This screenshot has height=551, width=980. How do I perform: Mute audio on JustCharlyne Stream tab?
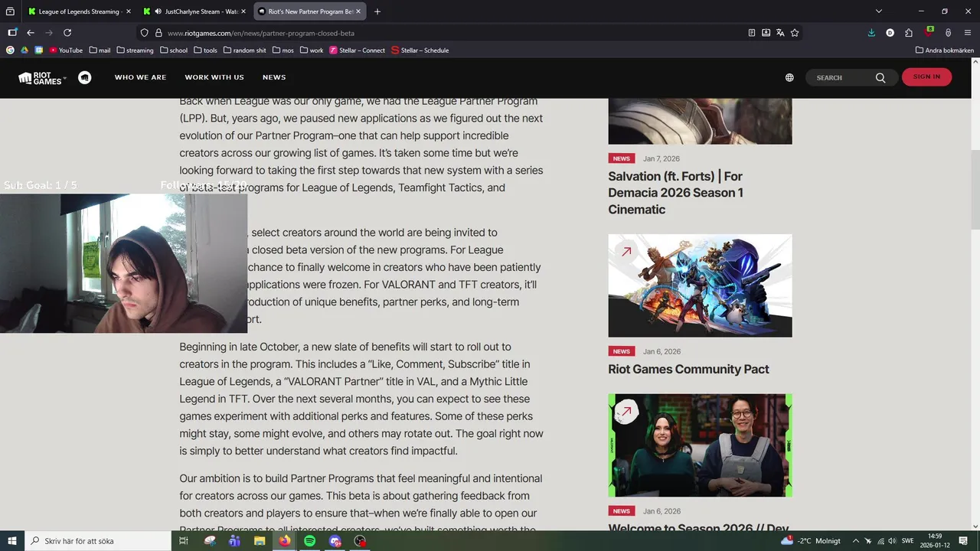click(158, 11)
